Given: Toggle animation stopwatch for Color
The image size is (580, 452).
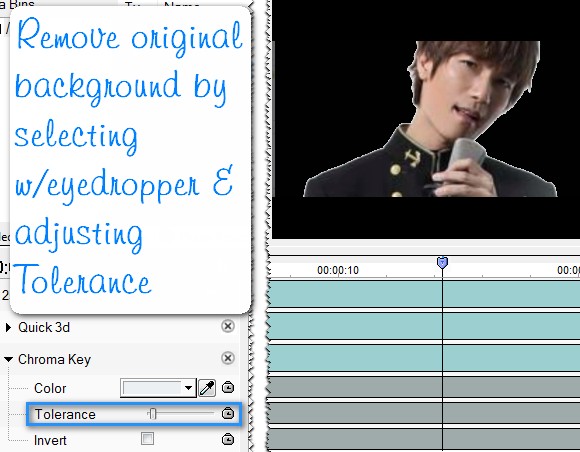Looking at the screenshot, I should [228, 387].
